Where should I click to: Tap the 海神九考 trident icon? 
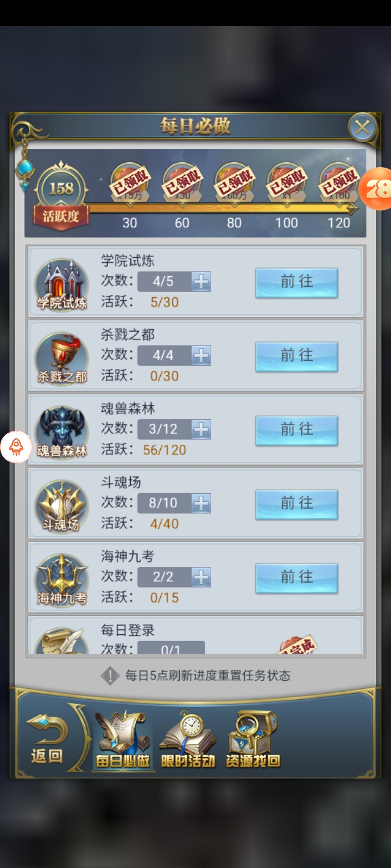61,579
